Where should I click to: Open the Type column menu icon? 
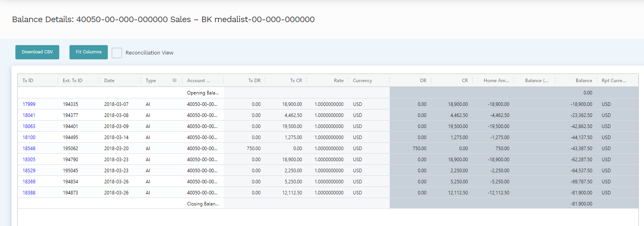click(174, 80)
